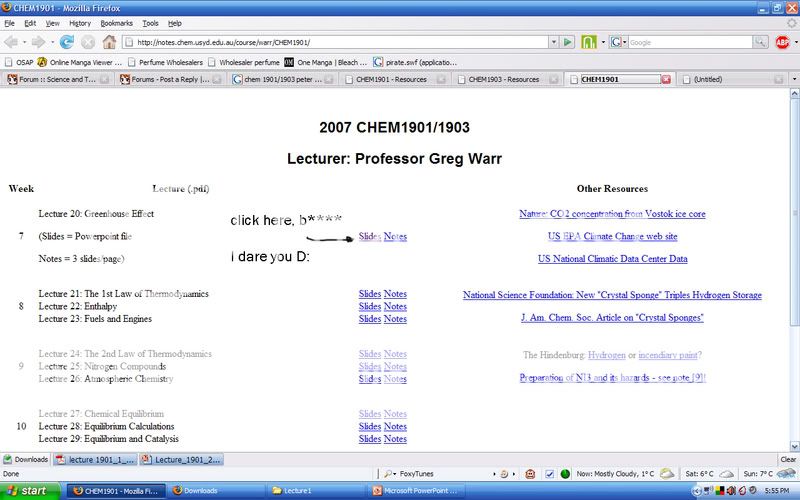
Task: Open the Bookmarks menu
Action: tap(116, 22)
